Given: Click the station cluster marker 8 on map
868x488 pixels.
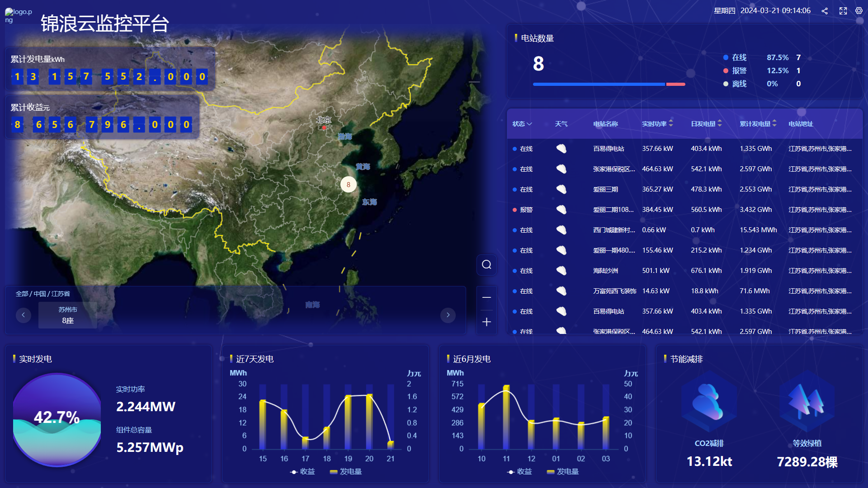Looking at the screenshot, I should [348, 184].
